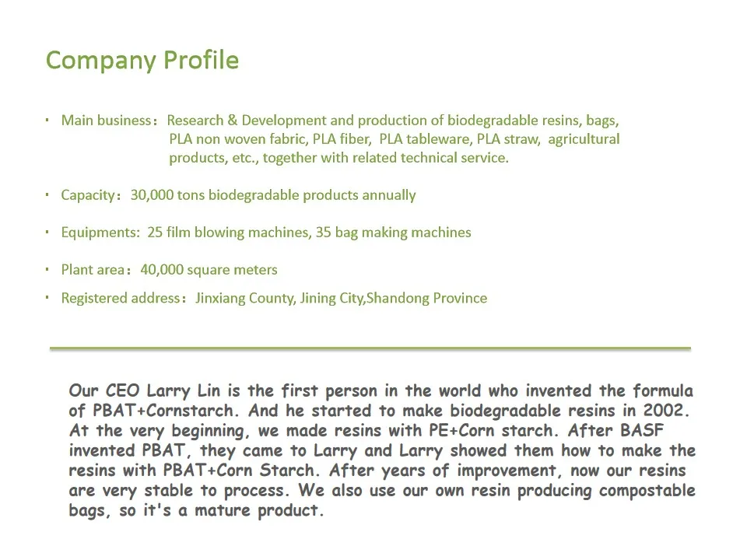This screenshot has height=560, width=747.
Task: Select '40,000 square meters' text
Action: [209, 270]
